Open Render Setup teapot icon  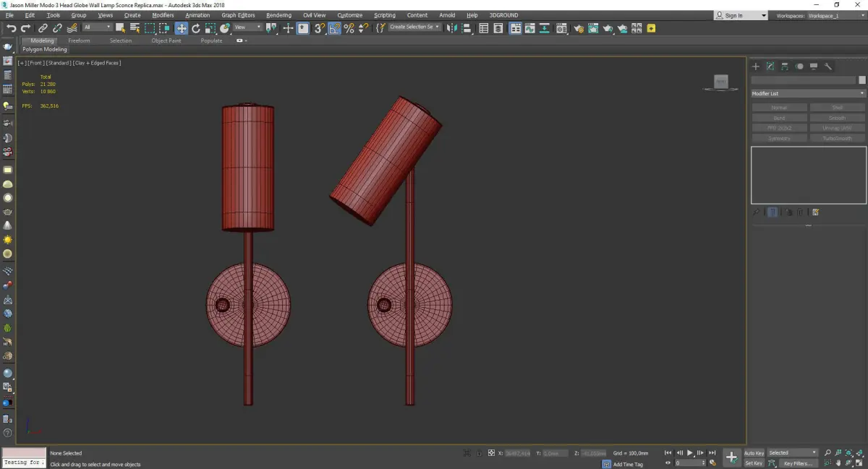point(579,28)
